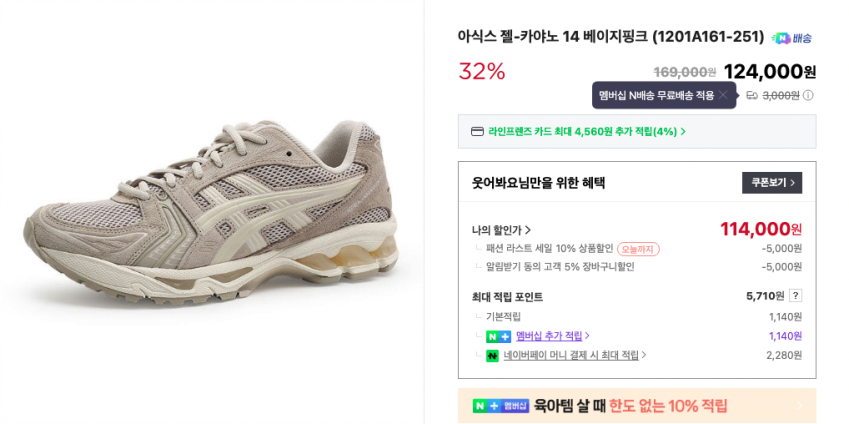This screenshot has width=849, height=424.
Task: Click the N+ 멤버십 badge in bottom banner
Action: [x=500, y=405]
